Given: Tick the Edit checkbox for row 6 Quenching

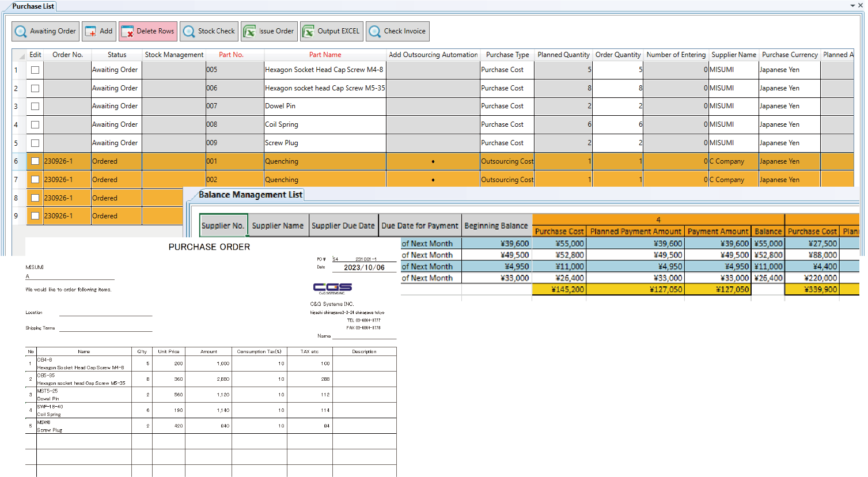Looking at the screenshot, I should click(x=35, y=161).
